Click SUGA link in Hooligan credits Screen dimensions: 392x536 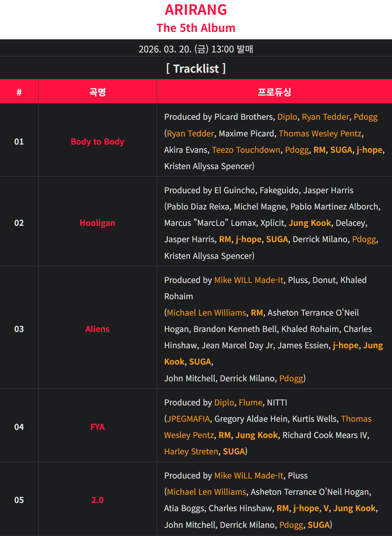(x=277, y=239)
